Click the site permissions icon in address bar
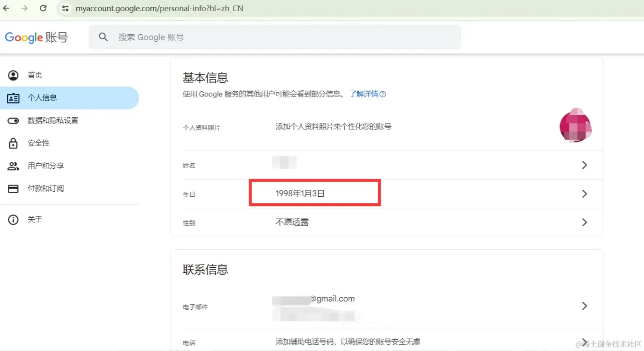Viewport: 644px width, 351px height. (x=65, y=8)
